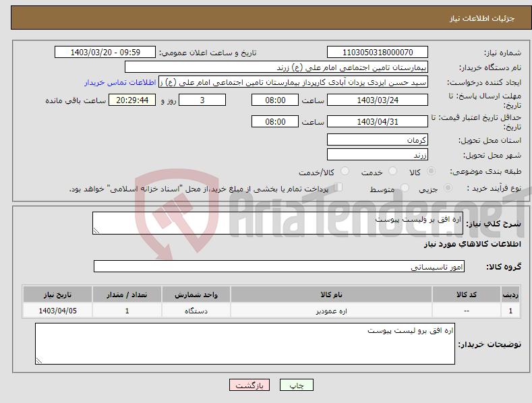Click the item name cell اره عمودبر
The image size is (532, 403).
coord(331,311)
